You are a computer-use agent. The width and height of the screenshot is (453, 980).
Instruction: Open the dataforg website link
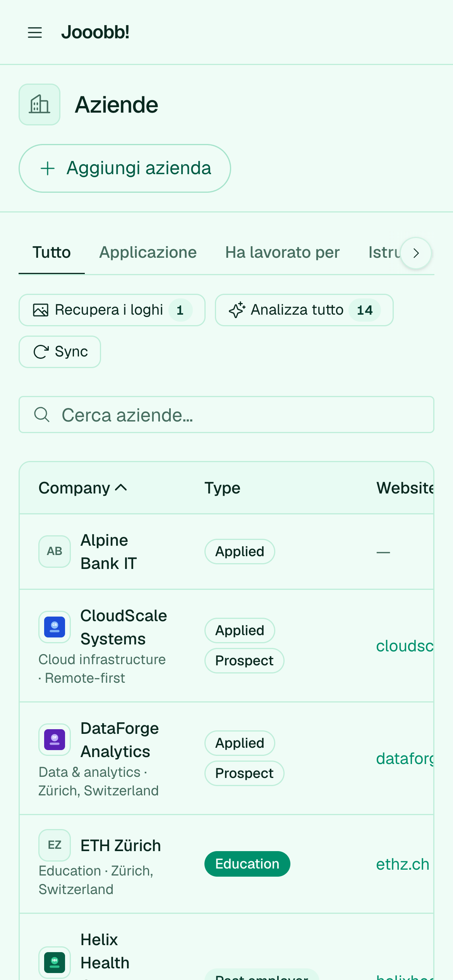pyautogui.click(x=405, y=758)
